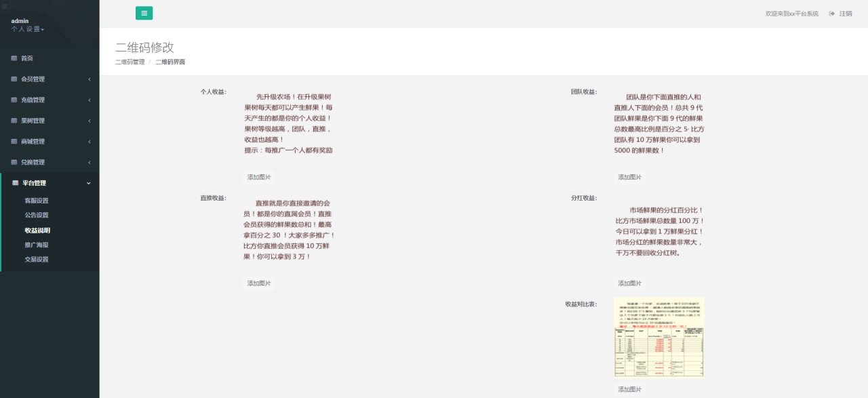
Task: Open 推广海报 submenu item
Action: click(37, 245)
